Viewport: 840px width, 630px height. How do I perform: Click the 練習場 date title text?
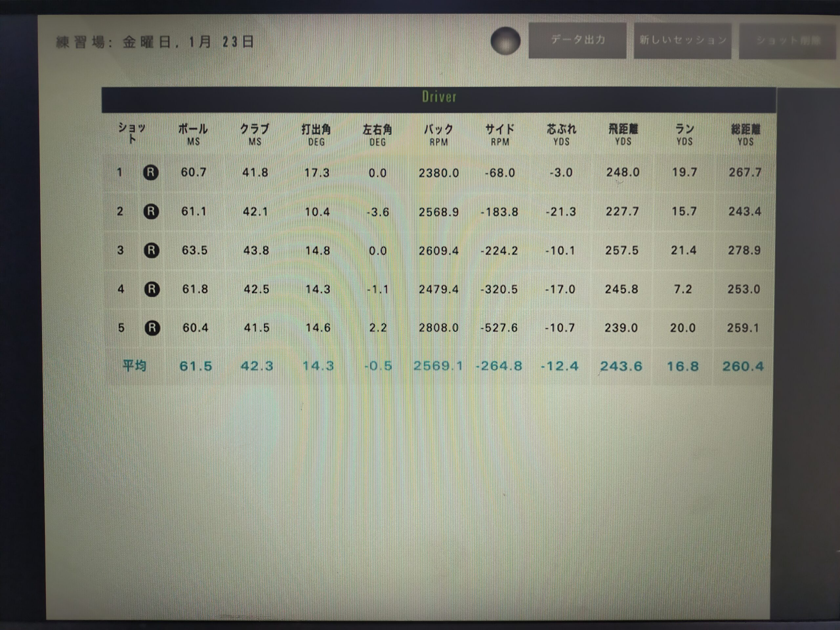pyautogui.click(x=155, y=42)
